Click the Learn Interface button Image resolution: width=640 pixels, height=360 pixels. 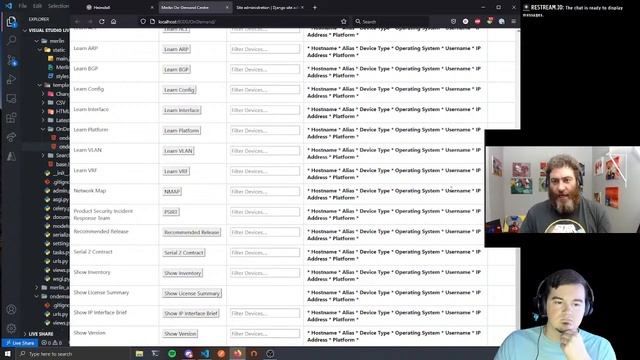tap(182, 110)
